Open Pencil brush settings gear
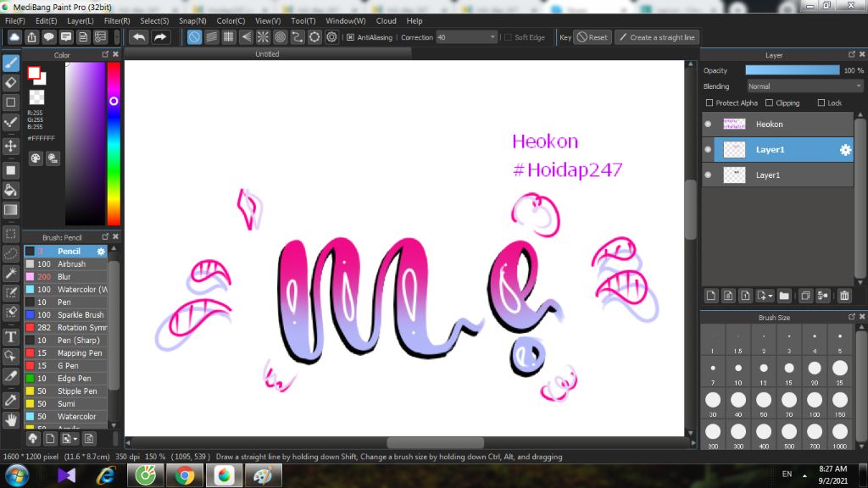868x488 pixels. pos(101,251)
